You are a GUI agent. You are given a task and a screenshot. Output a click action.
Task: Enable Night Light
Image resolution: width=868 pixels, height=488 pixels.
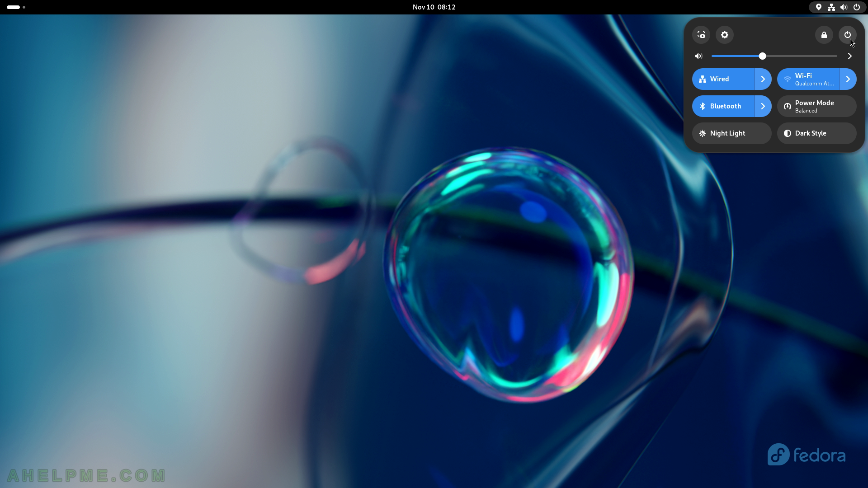pos(732,133)
